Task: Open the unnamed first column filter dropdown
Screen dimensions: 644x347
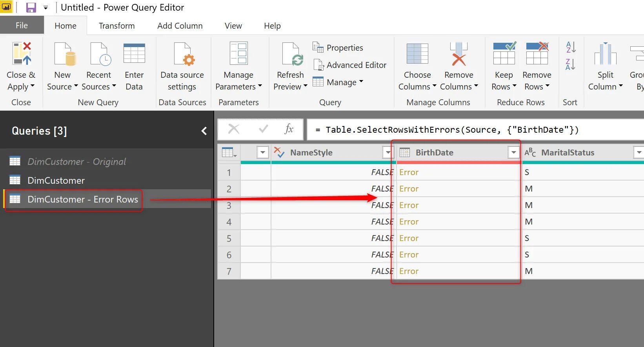Action: pyautogui.click(x=262, y=152)
